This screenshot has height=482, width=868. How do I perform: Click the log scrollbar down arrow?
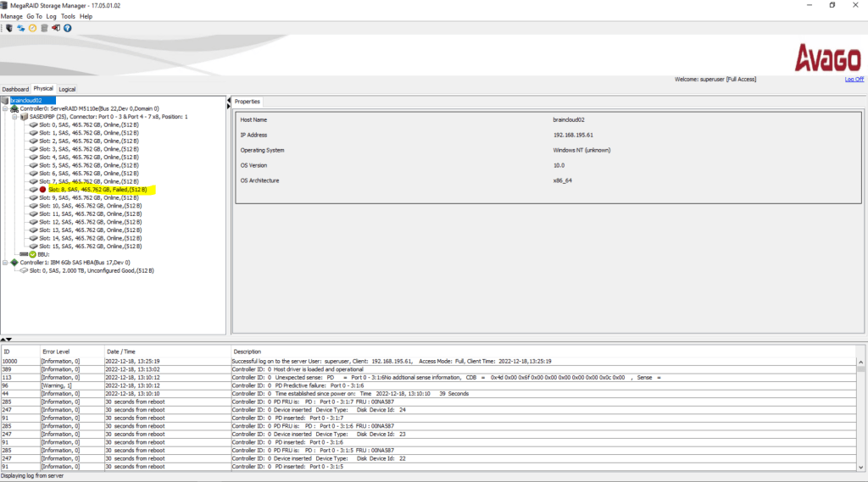tap(861, 467)
